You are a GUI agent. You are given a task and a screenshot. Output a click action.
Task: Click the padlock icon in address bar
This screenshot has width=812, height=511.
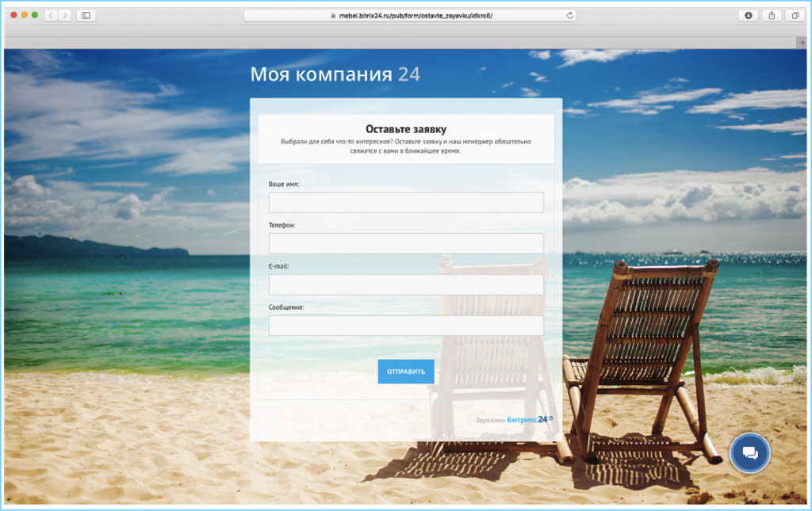(x=332, y=16)
